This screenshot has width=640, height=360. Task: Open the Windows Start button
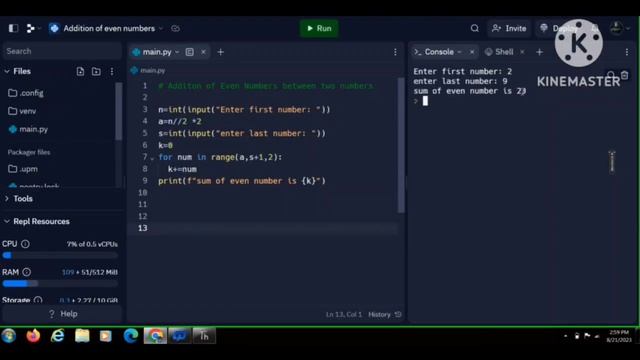(9, 336)
